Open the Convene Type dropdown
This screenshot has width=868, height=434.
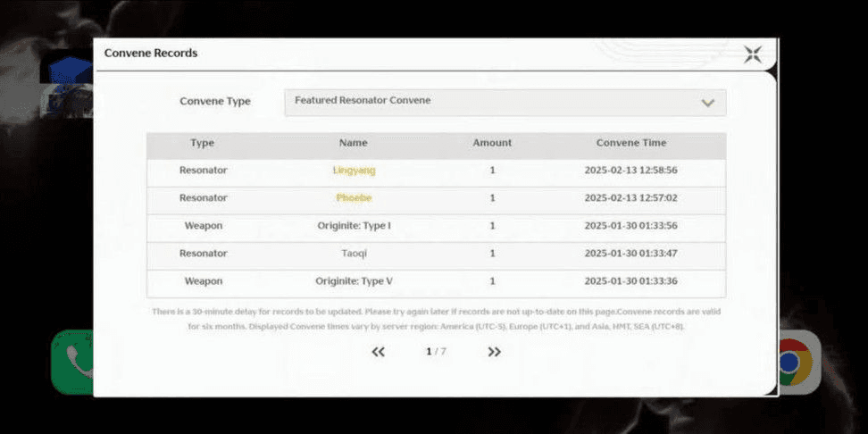point(505,103)
